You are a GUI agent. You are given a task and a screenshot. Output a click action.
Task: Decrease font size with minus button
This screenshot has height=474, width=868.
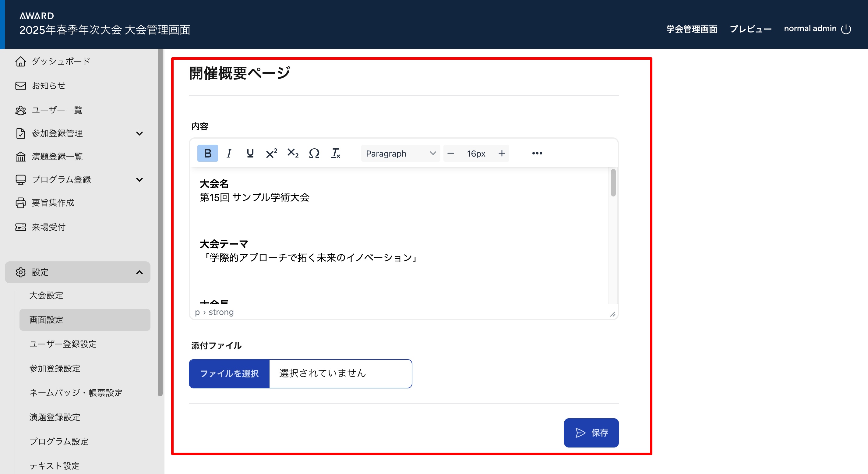(450, 154)
